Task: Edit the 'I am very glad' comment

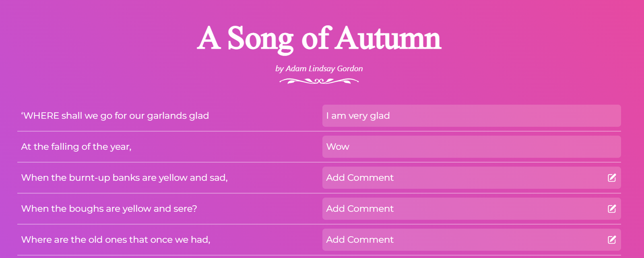Action: point(471,116)
